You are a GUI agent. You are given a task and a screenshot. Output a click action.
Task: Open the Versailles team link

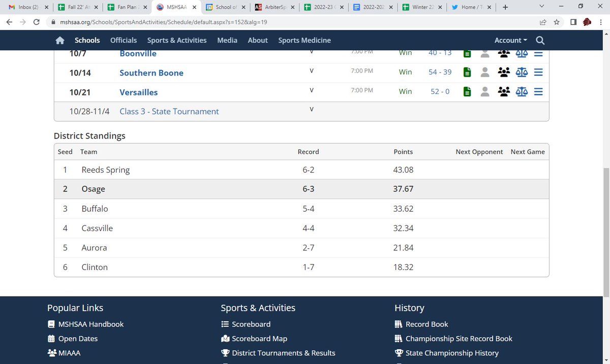139,92
